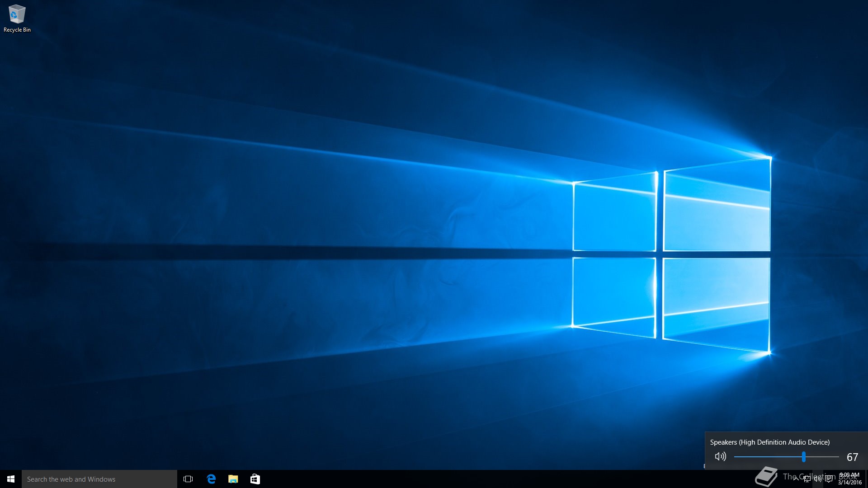868x488 pixels.
Task: Click gray slider track right of handle
Action: tap(823, 457)
